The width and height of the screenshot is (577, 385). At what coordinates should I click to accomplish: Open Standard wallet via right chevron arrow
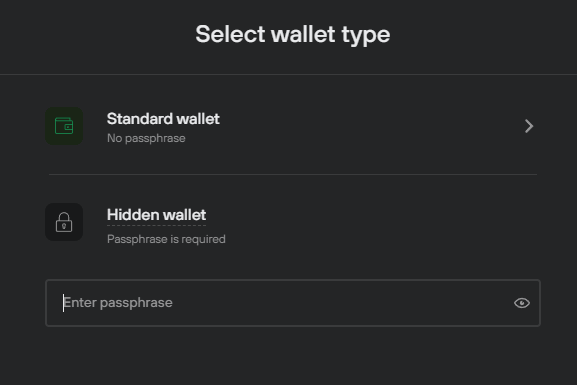(x=529, y=126)
